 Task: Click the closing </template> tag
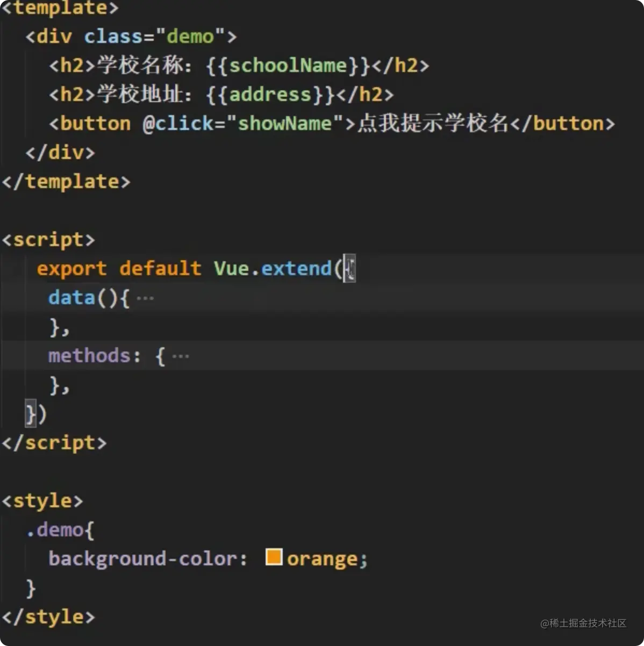[66, 182]
